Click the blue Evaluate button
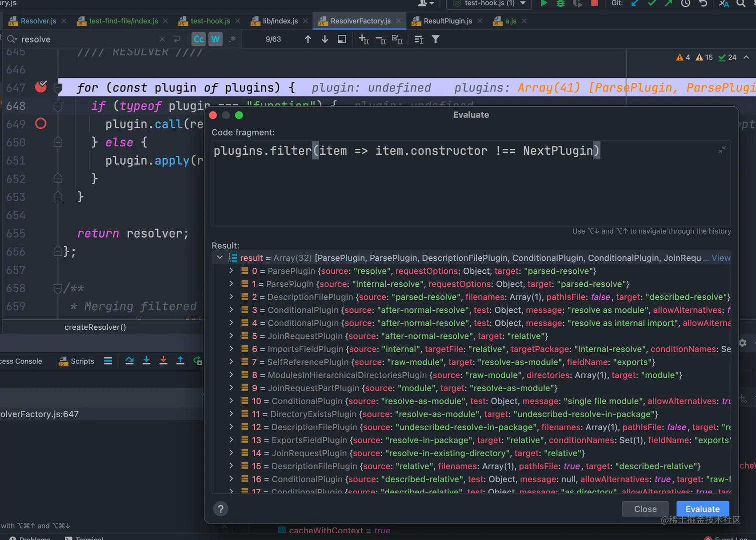 (702, 509)
